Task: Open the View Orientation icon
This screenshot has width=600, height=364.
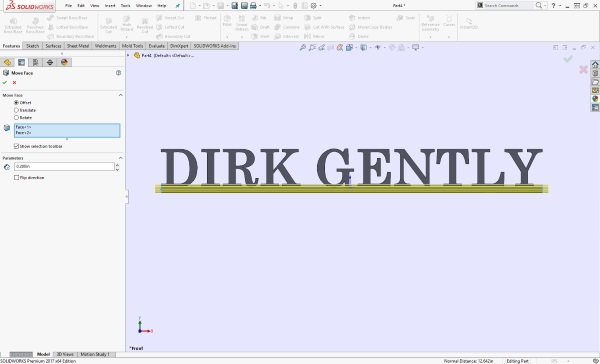Action: click(x=349, y=47)
